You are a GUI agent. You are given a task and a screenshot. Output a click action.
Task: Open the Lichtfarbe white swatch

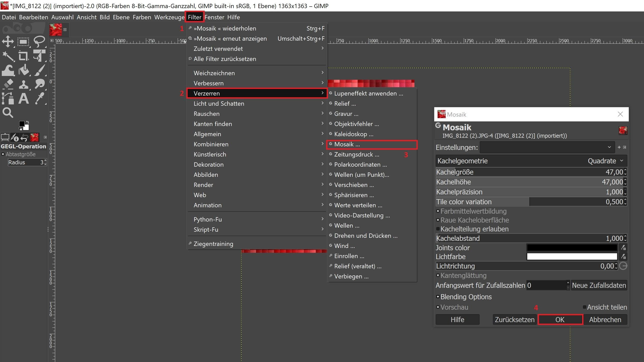click(572, 257)
